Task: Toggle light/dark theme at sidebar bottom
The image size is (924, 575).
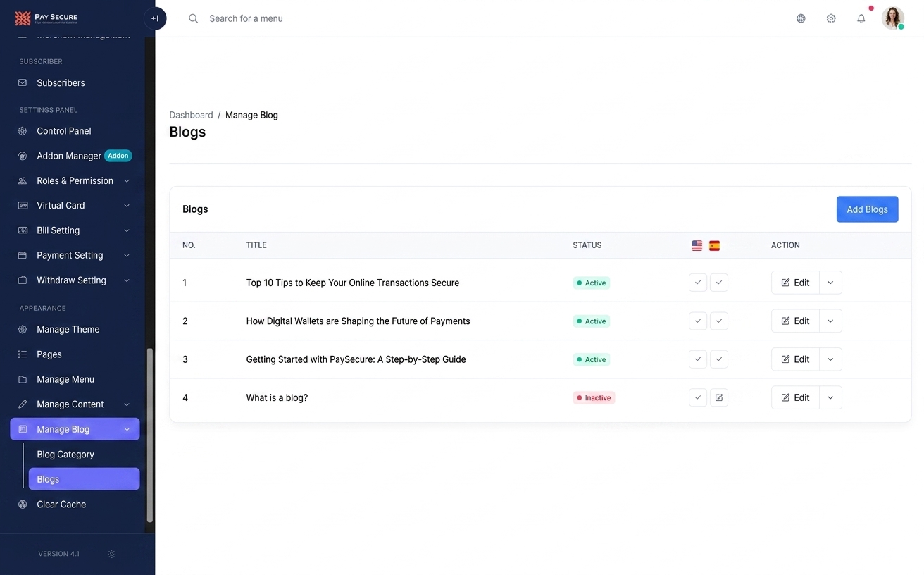Action: (x=111, y=554)
